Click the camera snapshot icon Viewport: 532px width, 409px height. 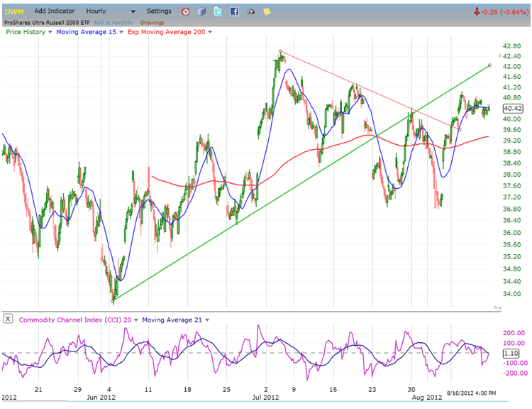coord(251,11)
